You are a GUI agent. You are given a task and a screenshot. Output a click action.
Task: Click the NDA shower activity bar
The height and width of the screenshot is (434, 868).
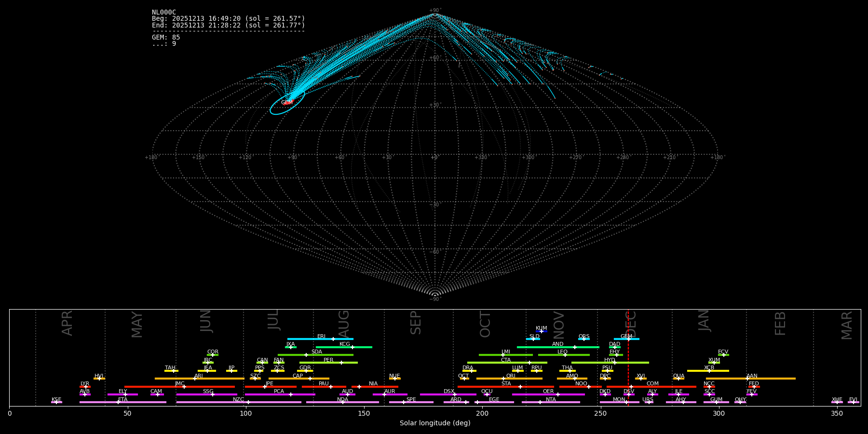[343, 402]
